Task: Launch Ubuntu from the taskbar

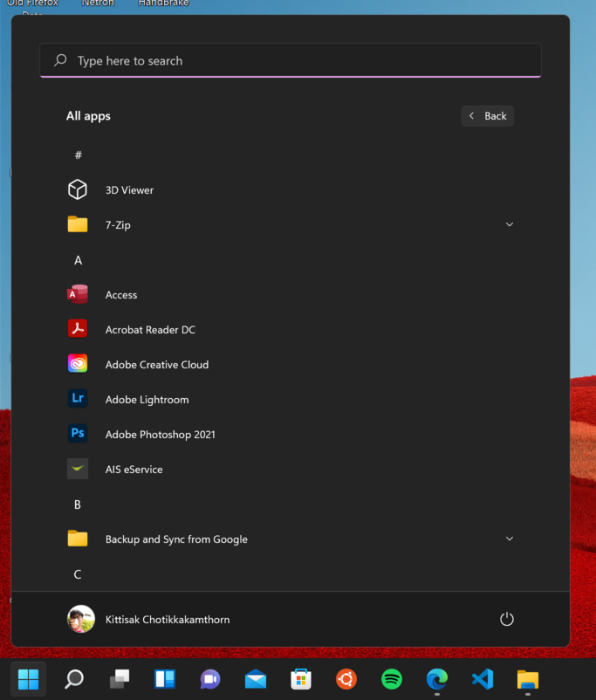Action: [x=346, y=679]
